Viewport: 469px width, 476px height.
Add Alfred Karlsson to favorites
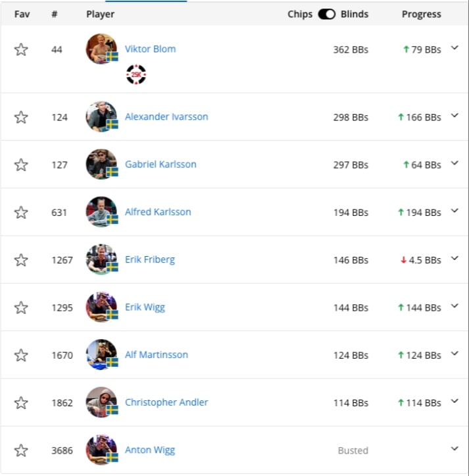pos(21,213)
